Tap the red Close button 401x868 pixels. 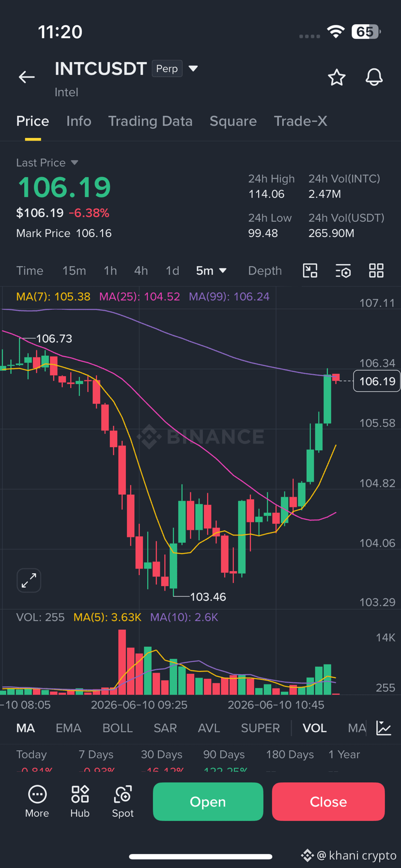click(328, 802)
